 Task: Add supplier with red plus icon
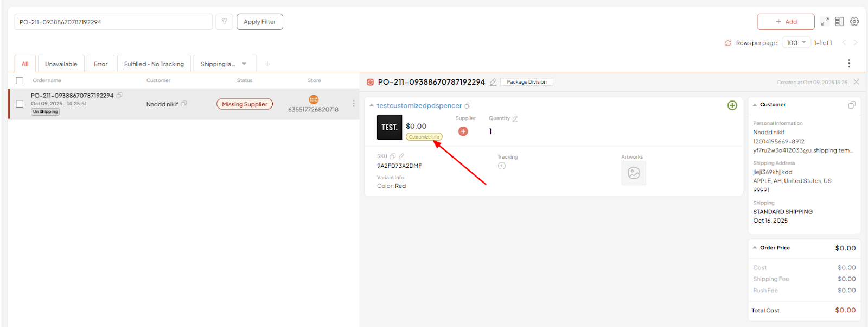pos(463,131)
